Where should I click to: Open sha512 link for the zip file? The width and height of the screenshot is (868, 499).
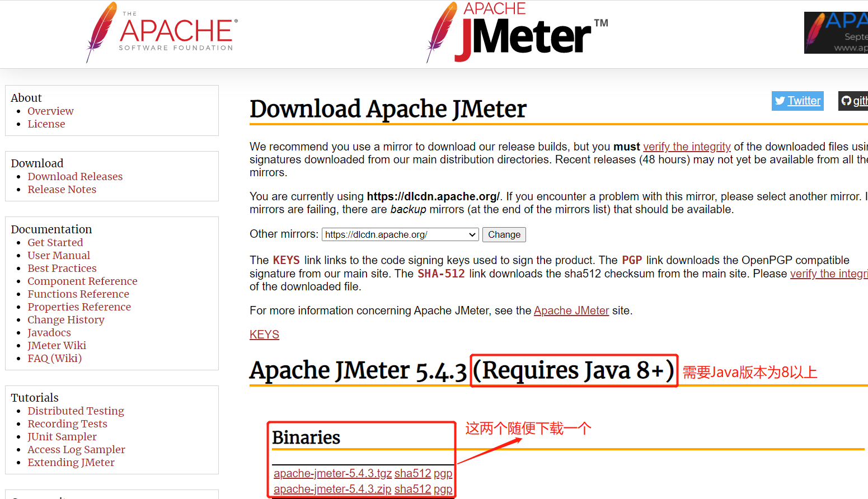(413, 489)
